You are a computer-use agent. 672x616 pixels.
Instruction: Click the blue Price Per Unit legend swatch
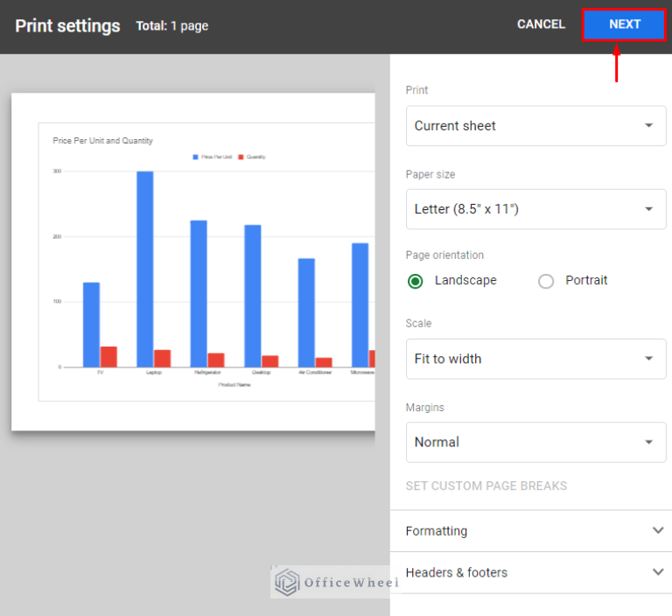[x=195, y=157]
